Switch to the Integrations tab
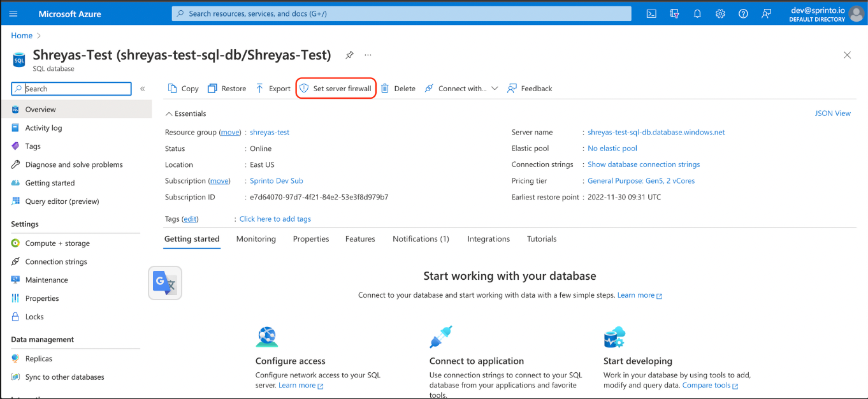 click(x=489, y=239)
